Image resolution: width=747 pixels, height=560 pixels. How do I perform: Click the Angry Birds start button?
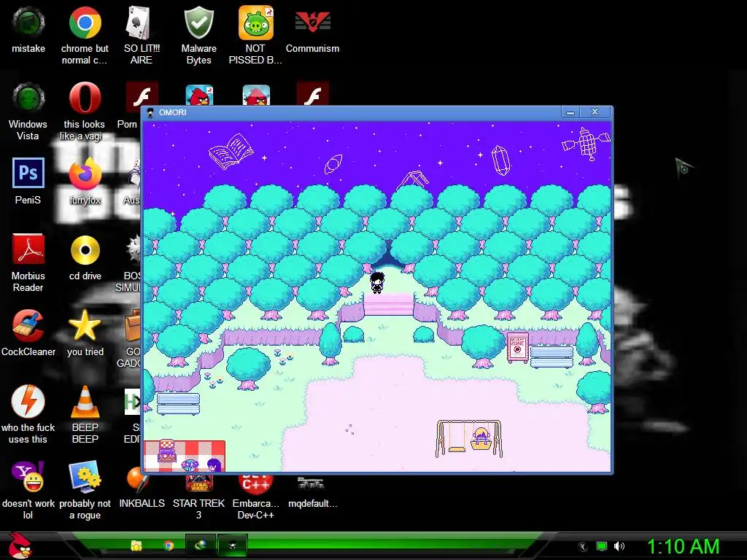click(x=20, y=545)
